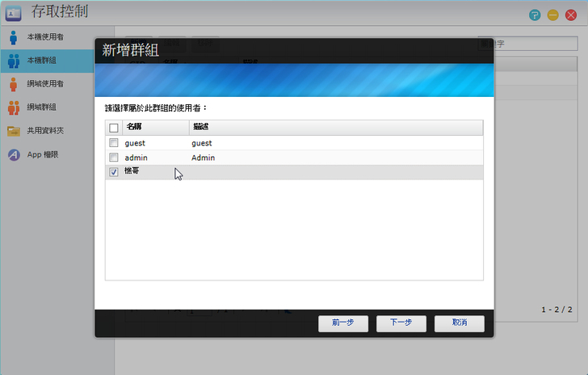Check the guest user checkbox

click(114, 142)
